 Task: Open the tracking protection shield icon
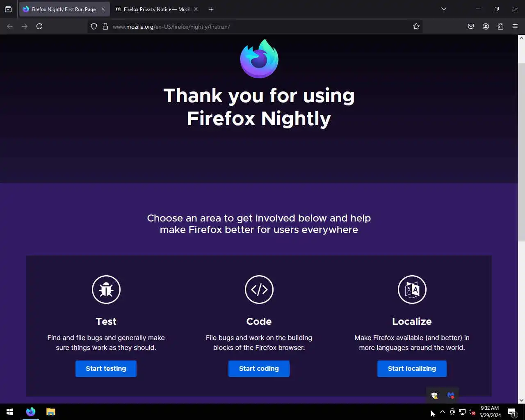point(94,26)
